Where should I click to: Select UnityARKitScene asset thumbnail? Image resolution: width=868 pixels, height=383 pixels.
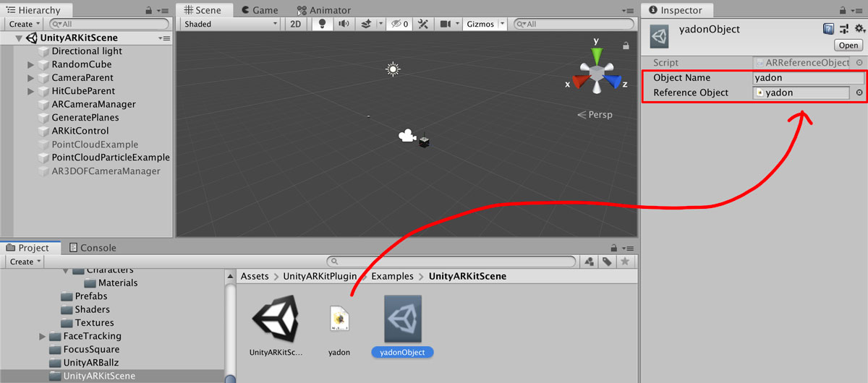(275, 319)
